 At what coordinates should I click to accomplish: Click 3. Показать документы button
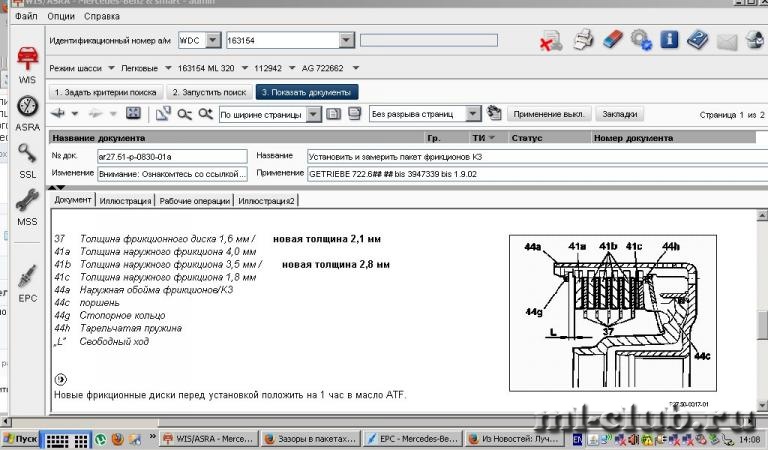click(x=307, y=92)
